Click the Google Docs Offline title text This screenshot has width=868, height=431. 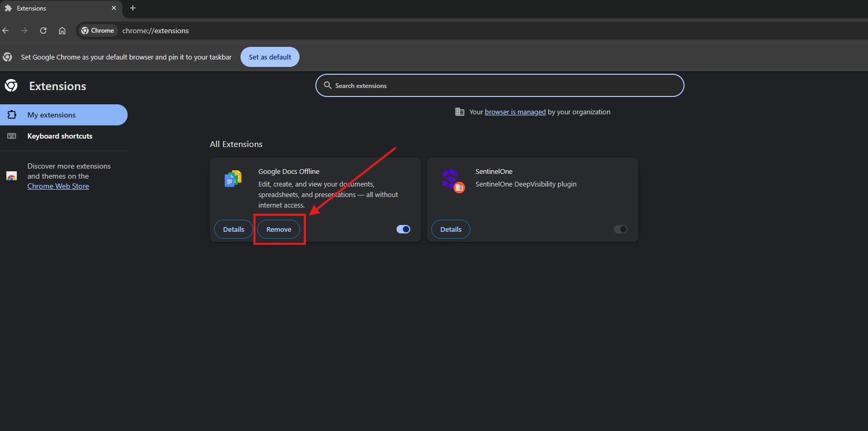289,172
